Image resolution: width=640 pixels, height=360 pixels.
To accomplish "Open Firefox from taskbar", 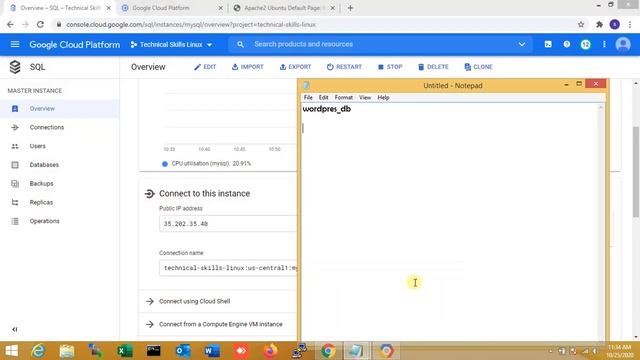I will tap(270, 351).
